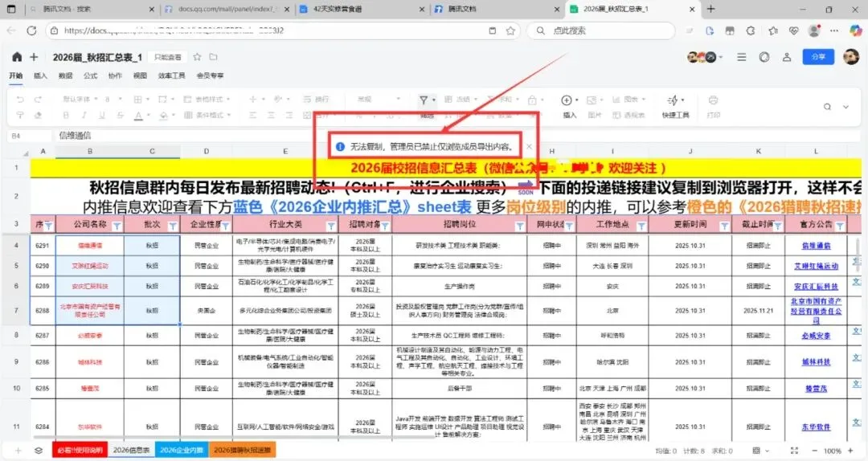Switch to the 数据 ribbon tab
This screenshot has height=461, width=868.
(x=65, y=75)
